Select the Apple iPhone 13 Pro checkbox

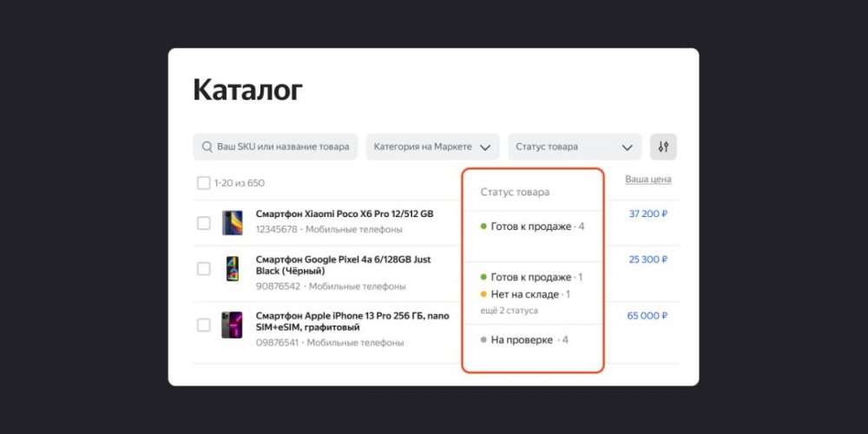pos(203,325)
